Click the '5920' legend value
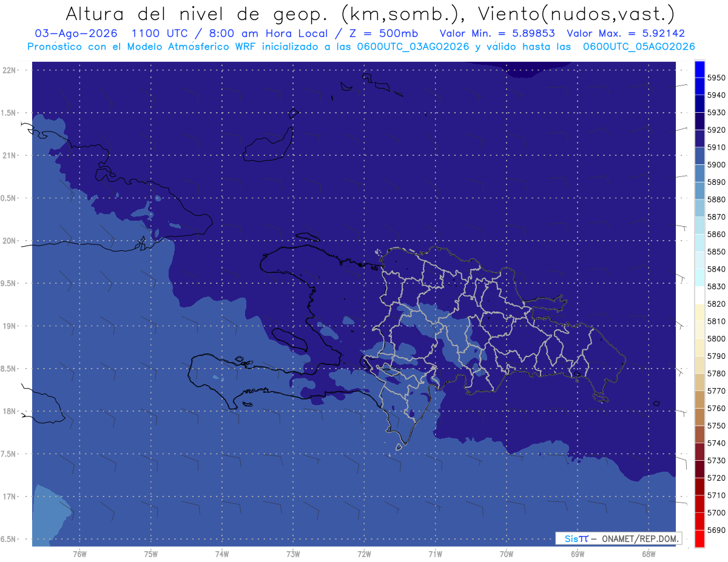Viewport: 728px width, 562px height. (x=716, y=130)
